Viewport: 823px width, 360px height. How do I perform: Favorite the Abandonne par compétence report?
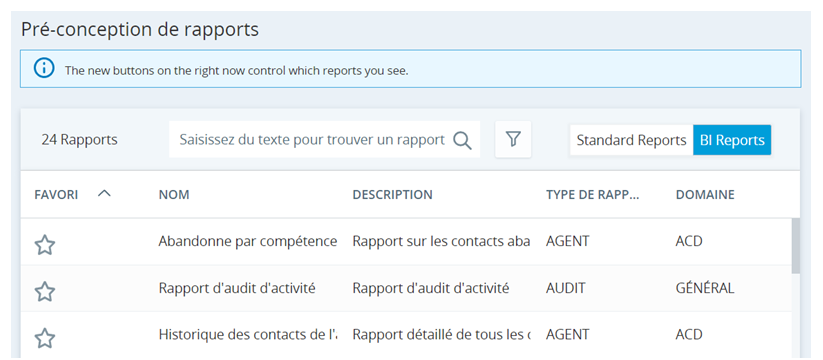pos(45,245)
